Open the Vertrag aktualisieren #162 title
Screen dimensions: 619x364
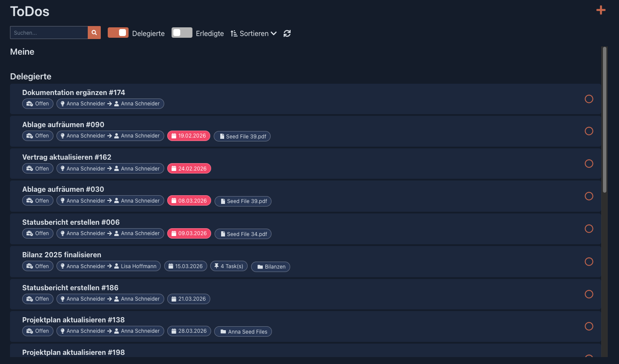[67, 157]
